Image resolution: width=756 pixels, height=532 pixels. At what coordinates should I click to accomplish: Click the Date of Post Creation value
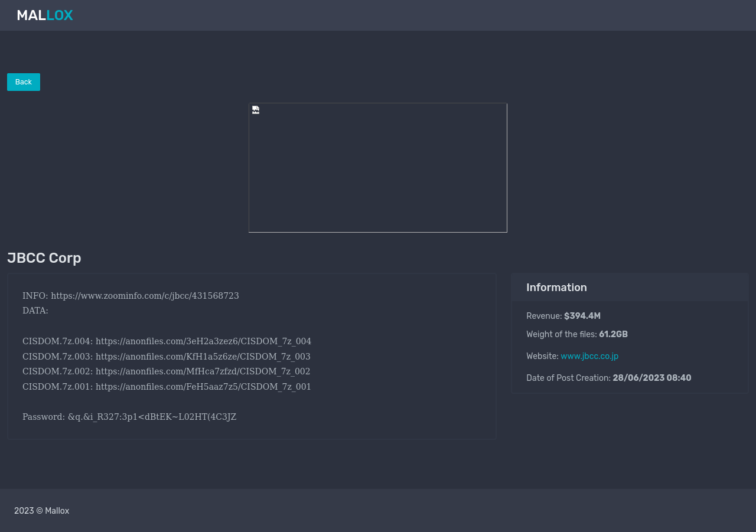tap(652, 378)
